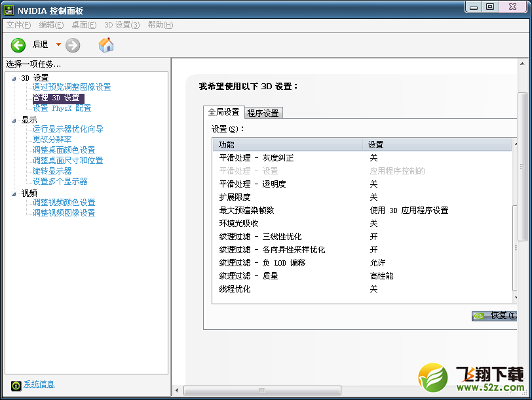Open the 桌面(E) menu
532x400 pixels.
(84, 25)
